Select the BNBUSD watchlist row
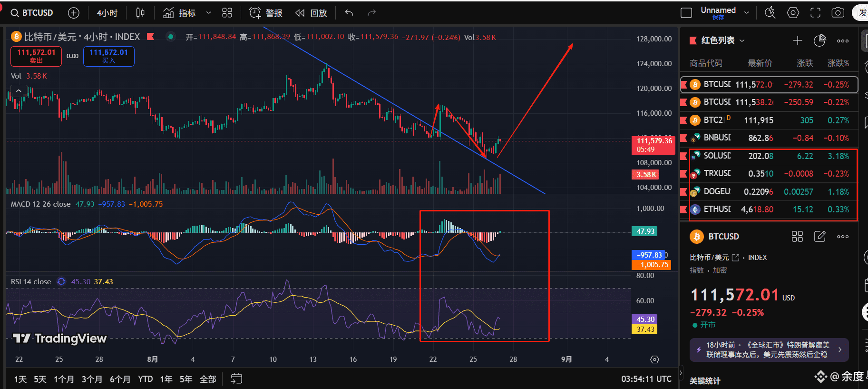 [769, 138]
